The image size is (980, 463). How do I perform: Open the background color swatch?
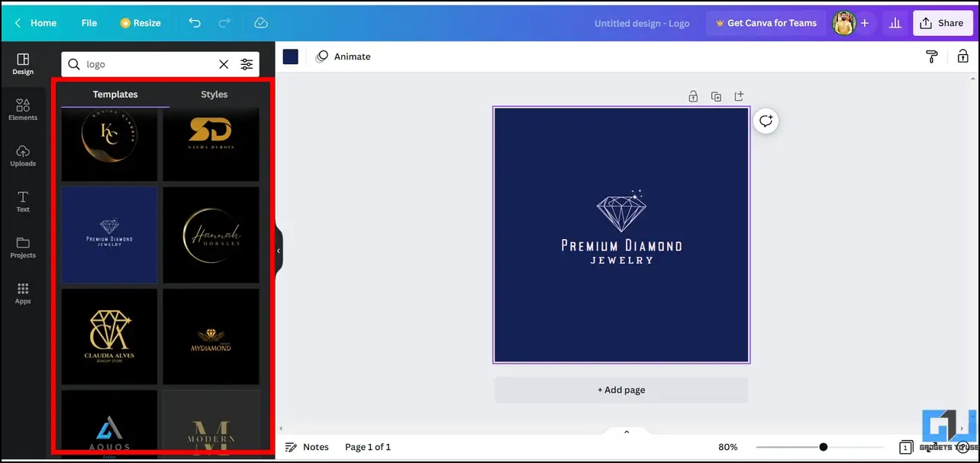pos(291,57)
